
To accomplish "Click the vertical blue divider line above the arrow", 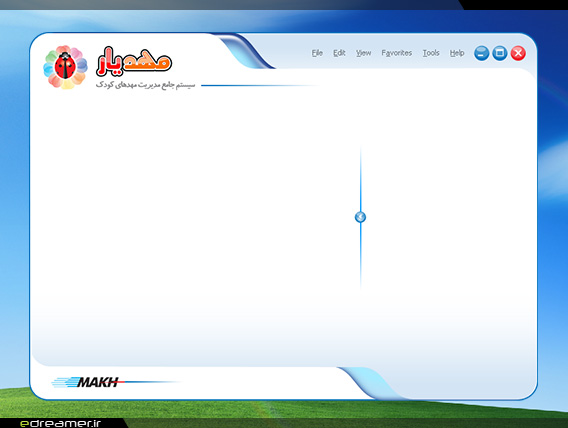I will (360, 178).
